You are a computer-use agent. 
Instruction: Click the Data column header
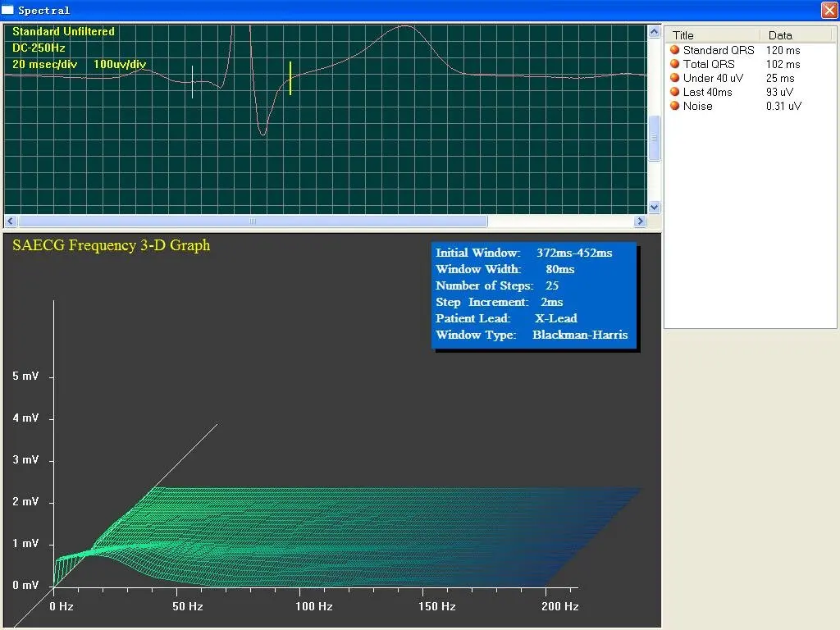point(796,35)
